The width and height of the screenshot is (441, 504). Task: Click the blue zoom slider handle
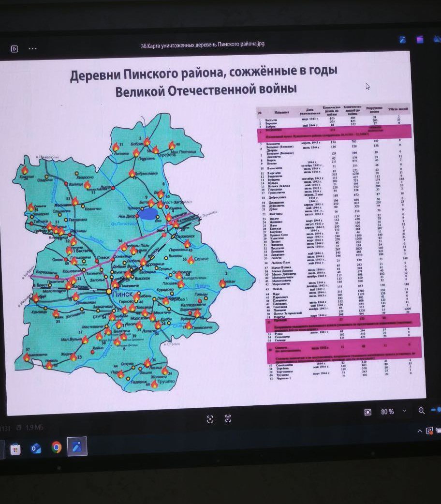point(438,410)
